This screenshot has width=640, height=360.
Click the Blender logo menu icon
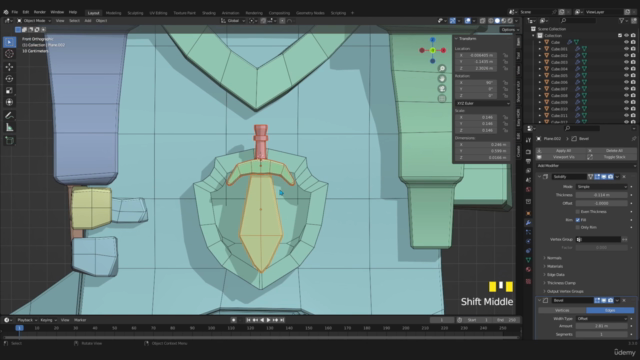6,12
